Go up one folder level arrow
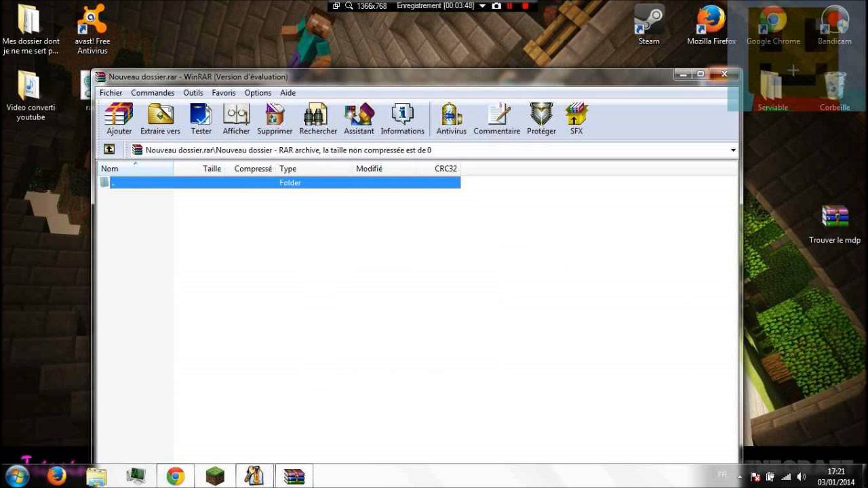Screen dimensions: 868x488 pyautogui.click(x=109, y=150)
